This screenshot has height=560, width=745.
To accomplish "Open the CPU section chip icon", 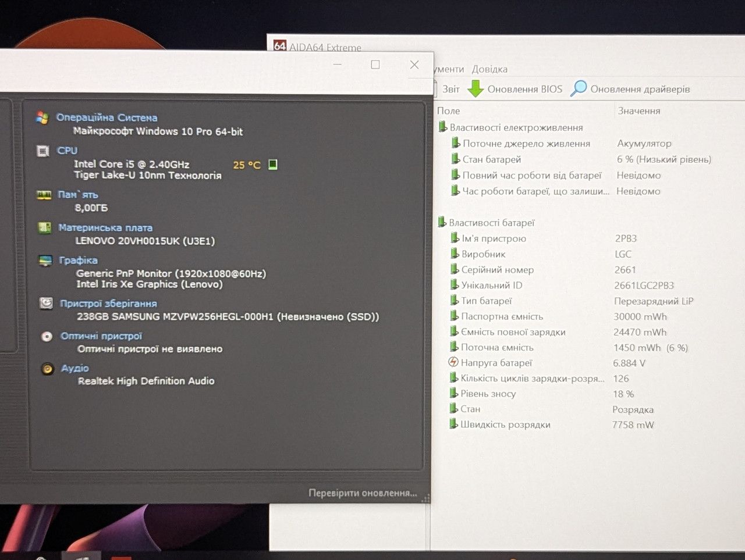I will 43,151.
